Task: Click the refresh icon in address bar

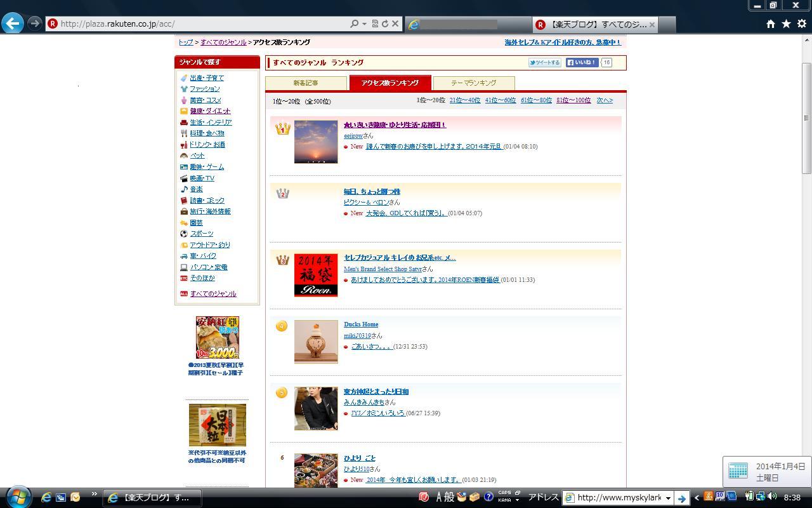Action: [x=384, y=23]
